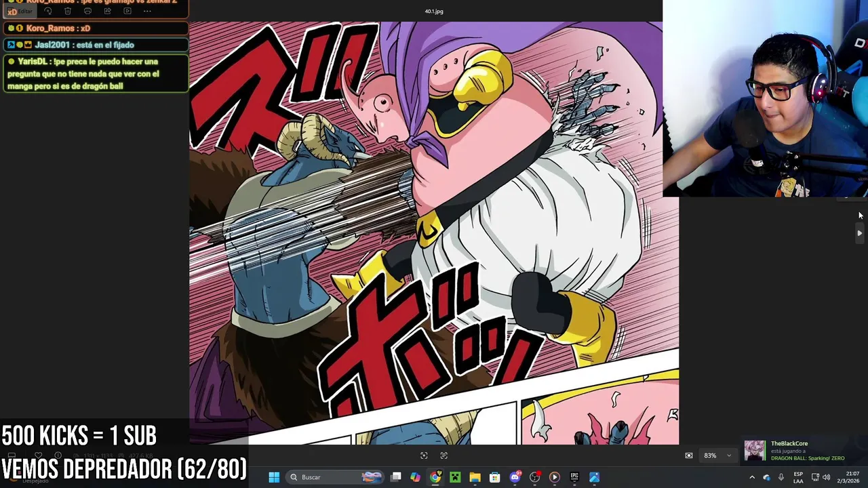Open Discord from the taskbar

point(515,477)
